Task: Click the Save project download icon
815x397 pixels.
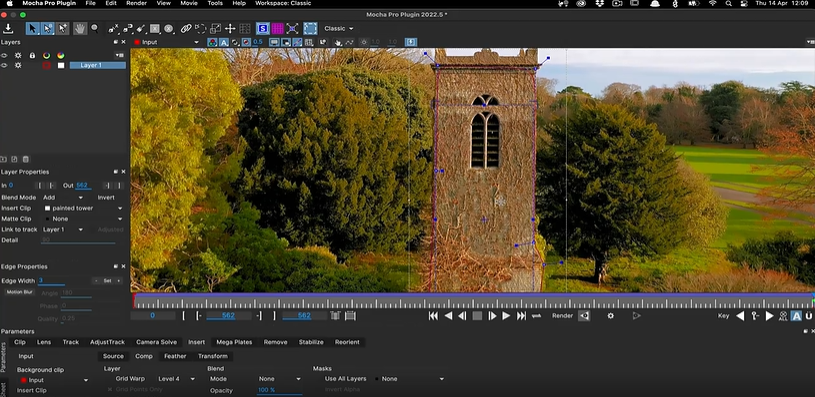Action: (x=8, y=29)
